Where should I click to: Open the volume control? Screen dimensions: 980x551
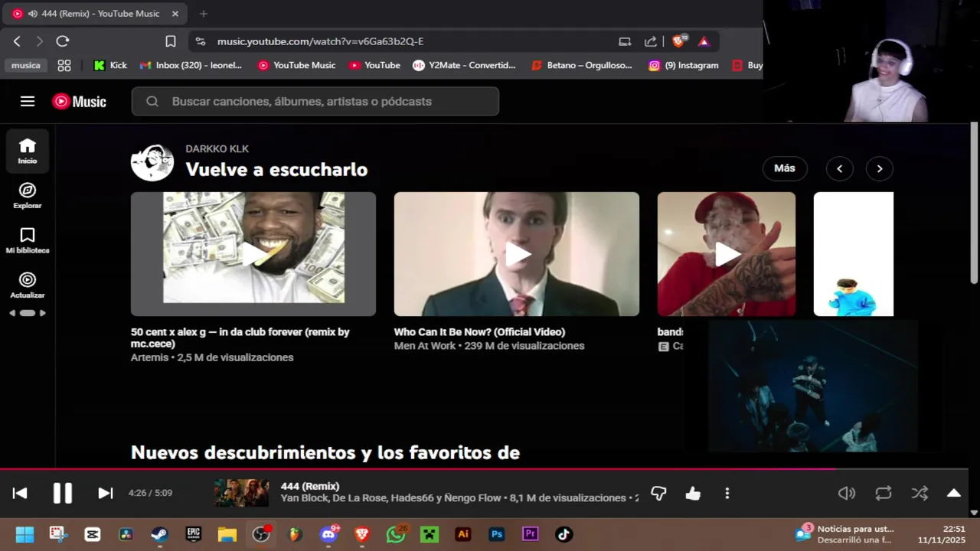pyautogui.click(x=847, y=494)
